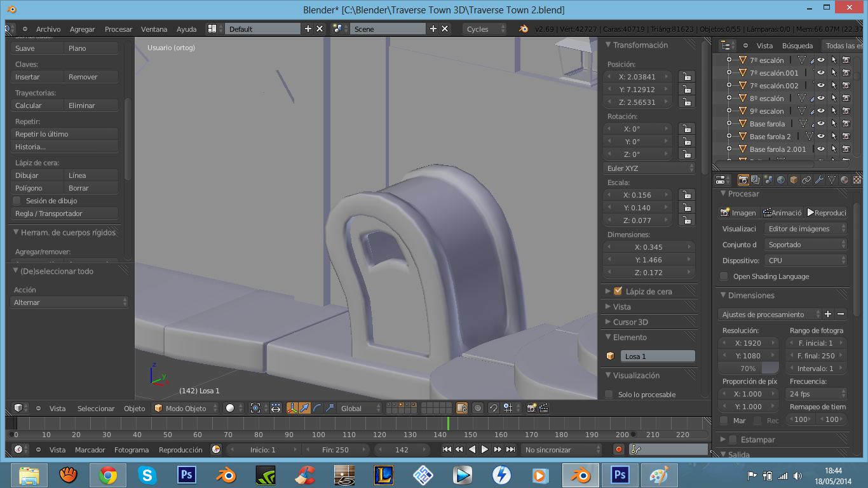Open the Alternar action dropdown
Screen dimensions: 868x488
point(69,302)
